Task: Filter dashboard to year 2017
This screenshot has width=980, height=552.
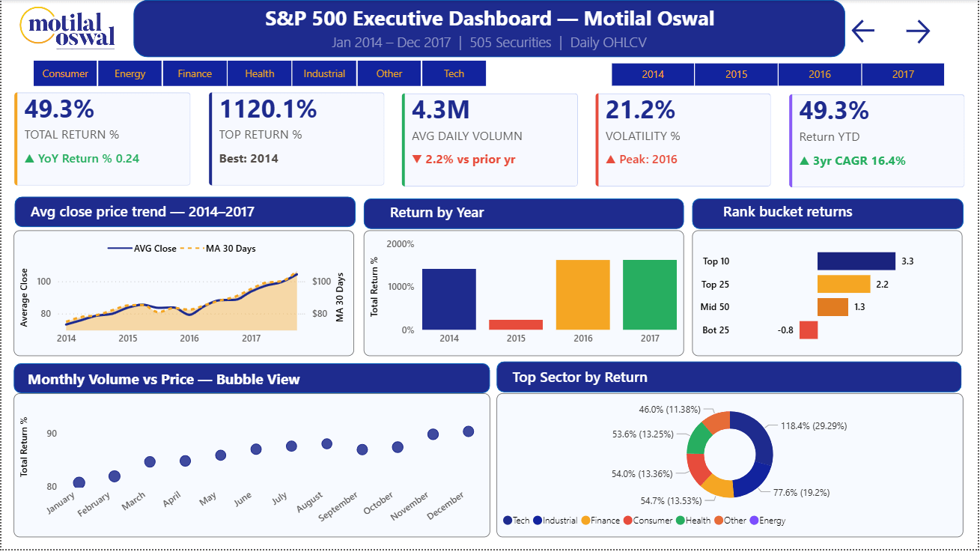Action: (903, 74)
